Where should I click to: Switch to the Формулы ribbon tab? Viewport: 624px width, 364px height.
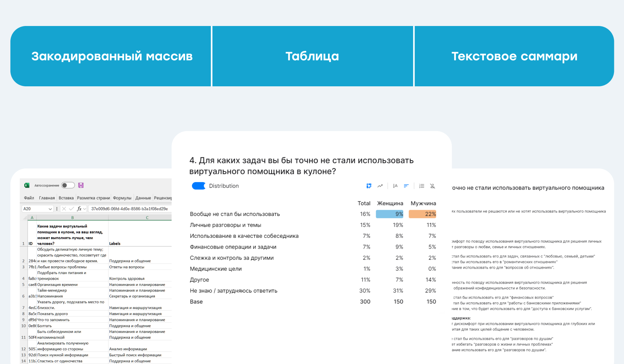(x=122, y=198)
